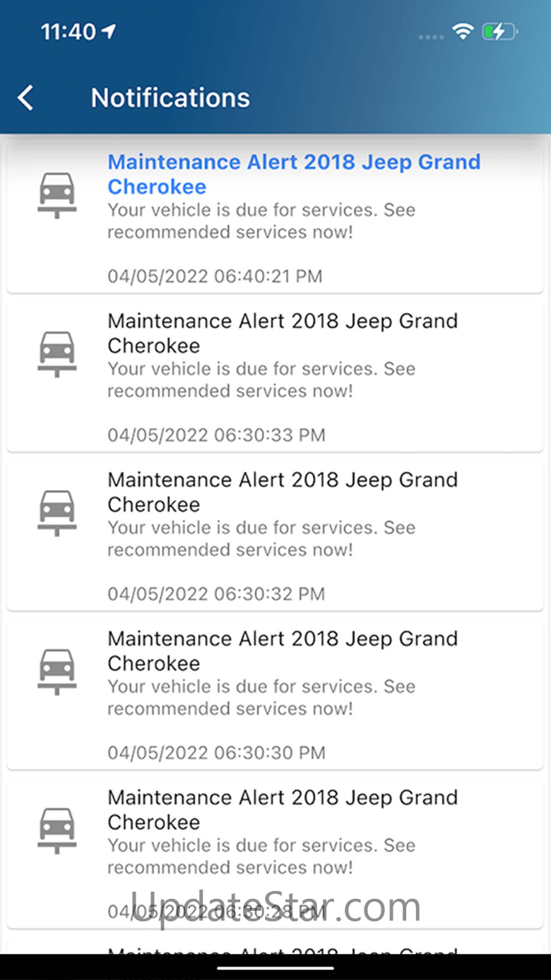551x980 pixels.
Task: Tap the charging battery icon in the status bar
Action: pyautogui.click(x=500, y=32)
